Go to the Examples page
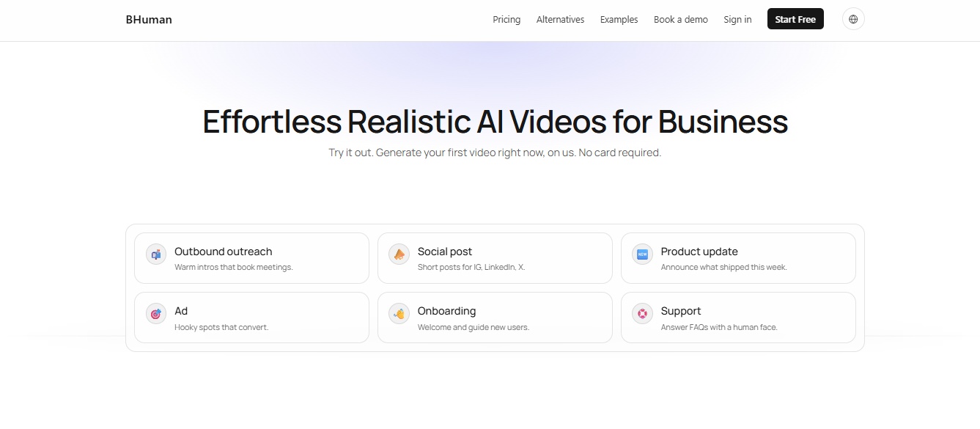Image resolution: width=980 pixels, height=429 pixels. click(619, 20)
